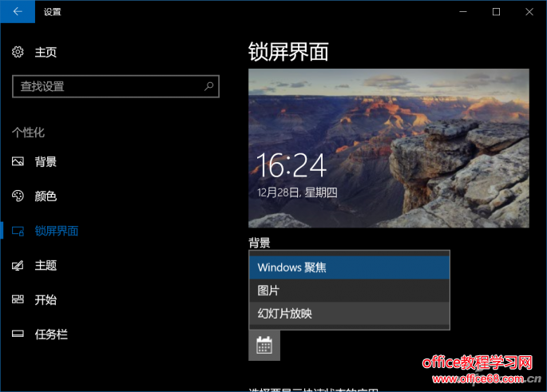Close the 设置 window

pyautogui.click(x=529, y=11)
